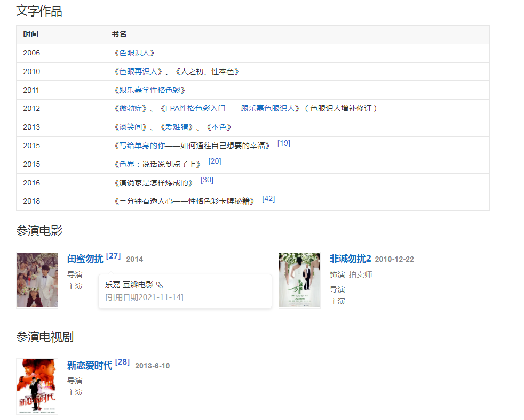524x420 pixels.
Task: Click citation reference [19]
Action: pos(284,143)
